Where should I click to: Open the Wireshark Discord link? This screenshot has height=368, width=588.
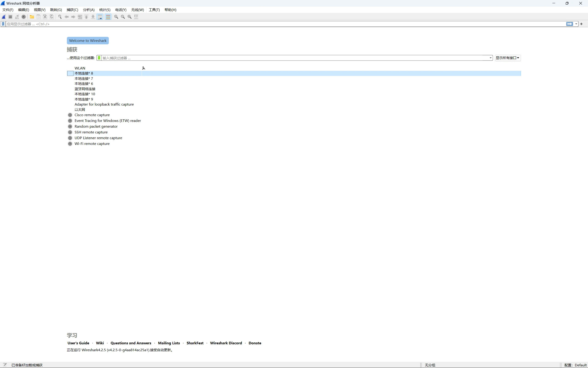tap(226, 343)
